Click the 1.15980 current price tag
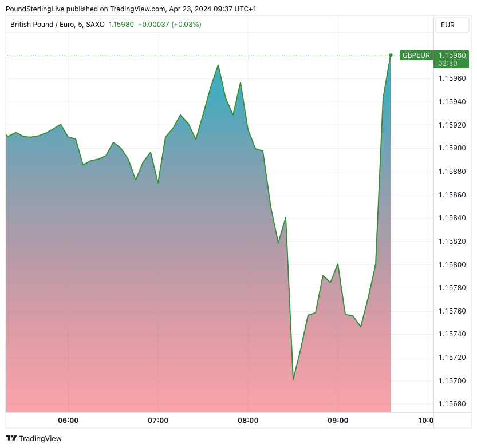This screenshot has width=477, height=448. 452,55
